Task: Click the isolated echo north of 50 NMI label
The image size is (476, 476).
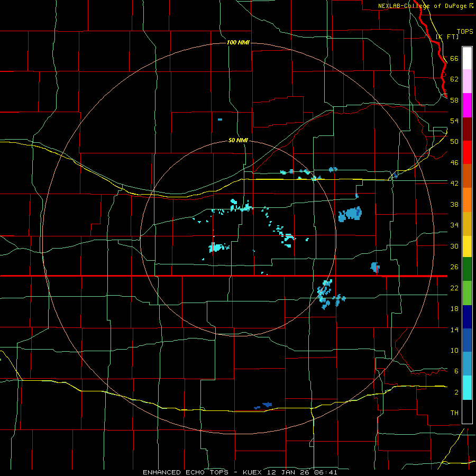Action: (220, 120)
